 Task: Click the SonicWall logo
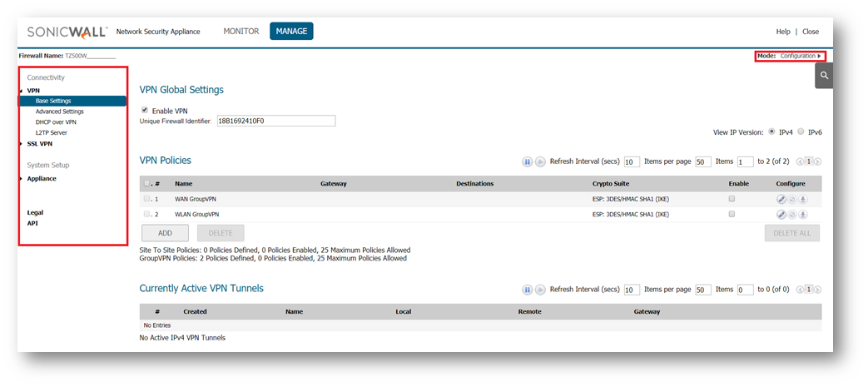tap(67, 32)
